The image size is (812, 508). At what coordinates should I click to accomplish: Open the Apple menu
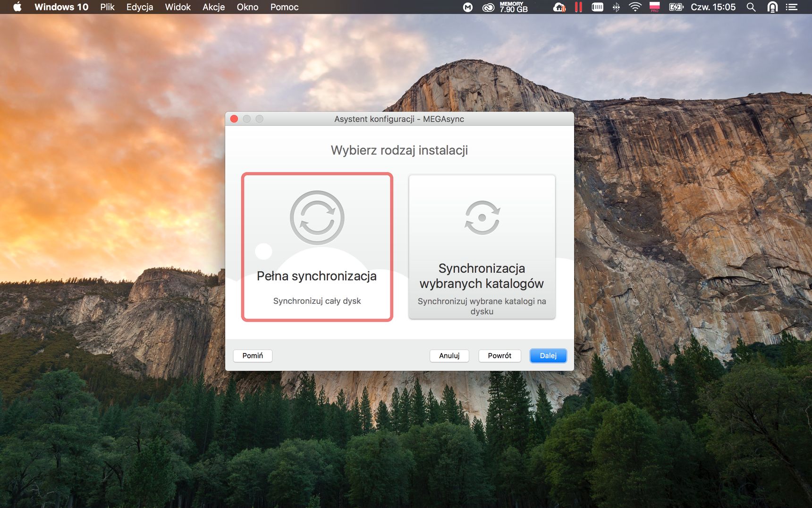(x=17, y=7)
